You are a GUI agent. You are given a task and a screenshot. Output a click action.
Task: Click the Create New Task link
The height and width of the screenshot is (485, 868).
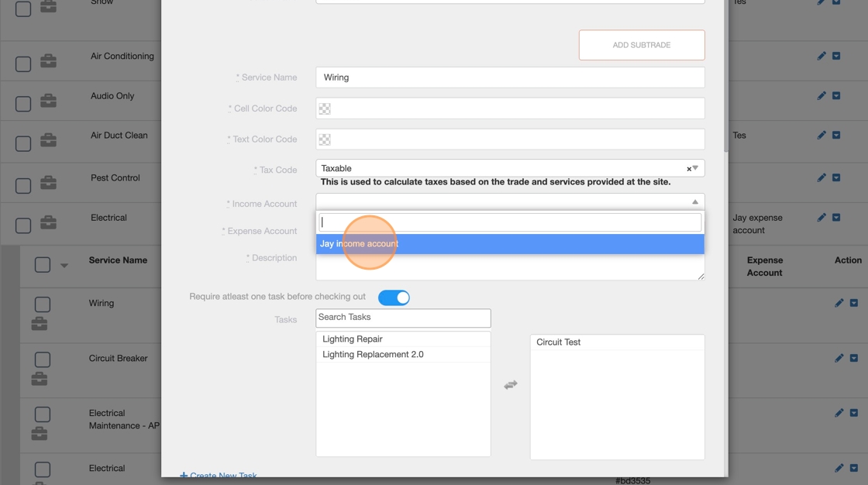[219, 475]
